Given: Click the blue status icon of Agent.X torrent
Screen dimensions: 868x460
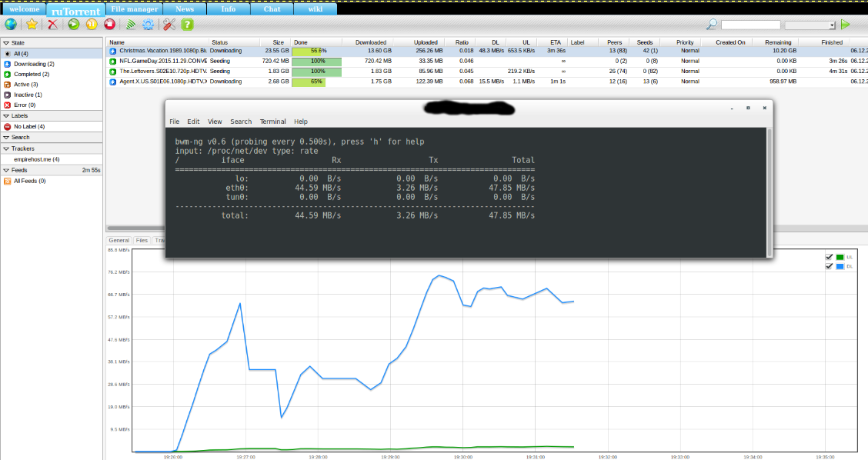Looking at the screenshot, I should pos(113,82).
